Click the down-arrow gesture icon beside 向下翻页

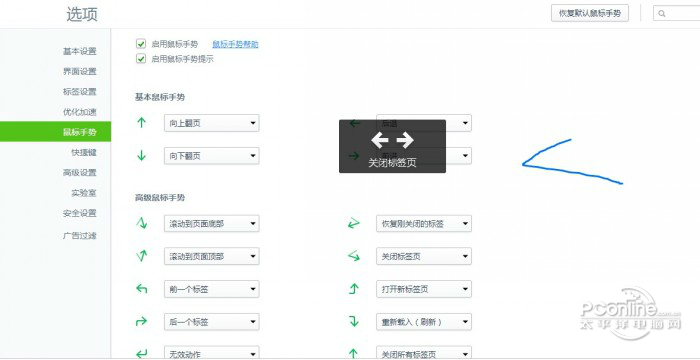(x=142, y=155)
